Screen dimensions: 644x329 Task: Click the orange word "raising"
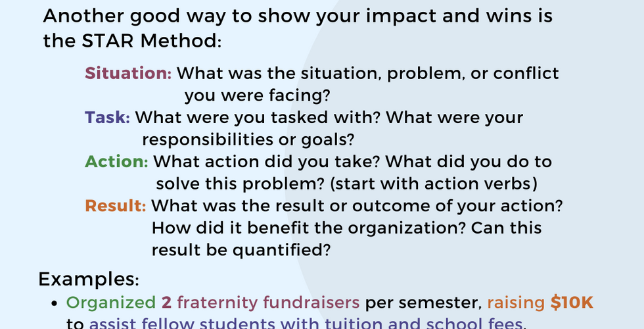515,303
